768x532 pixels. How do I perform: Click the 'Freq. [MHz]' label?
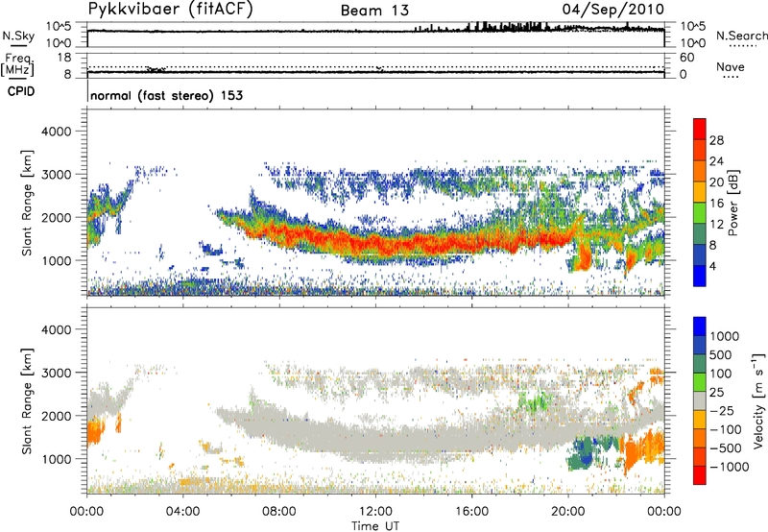coord(17,64)
